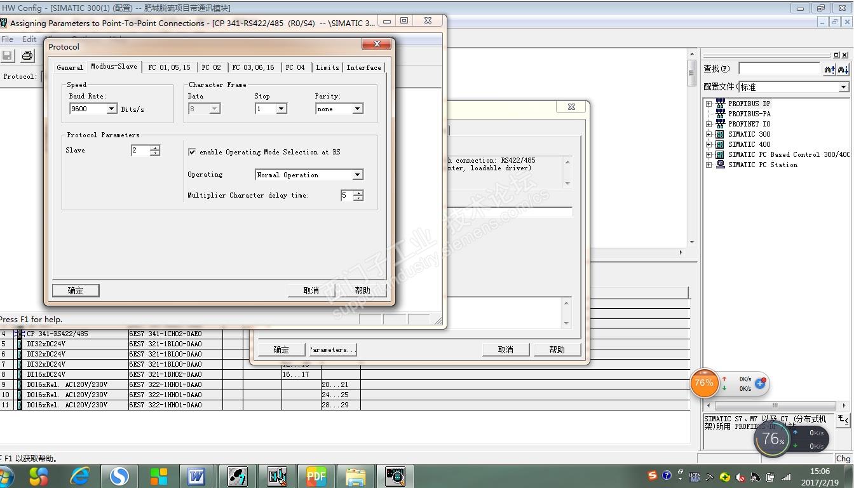Click the catalog info arrow icon at bottom right
This screenshot has height=488, width=868.
point(843,419)
